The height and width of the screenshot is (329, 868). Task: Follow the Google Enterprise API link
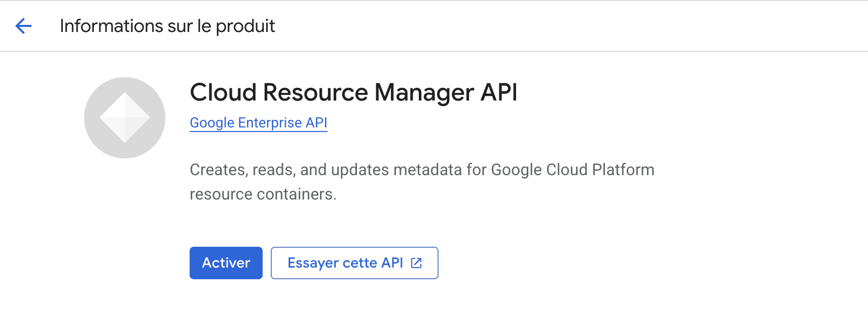coord(258,123)
